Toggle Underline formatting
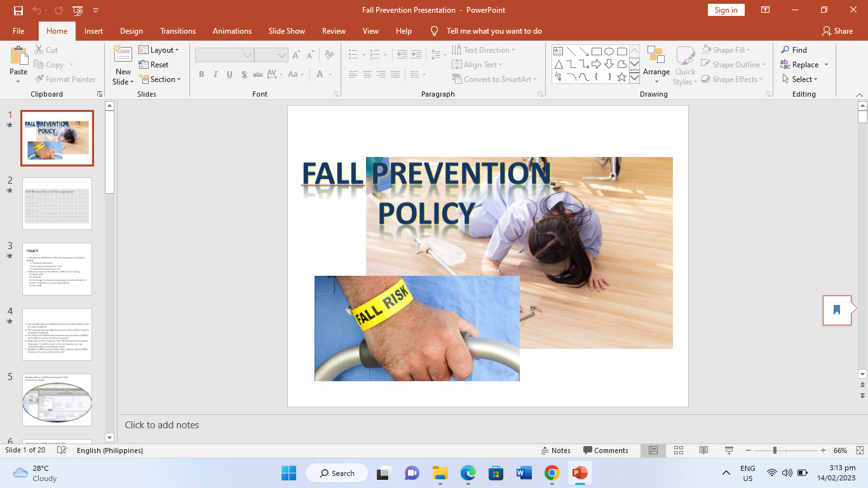868x488 pixels. point(229,74)
